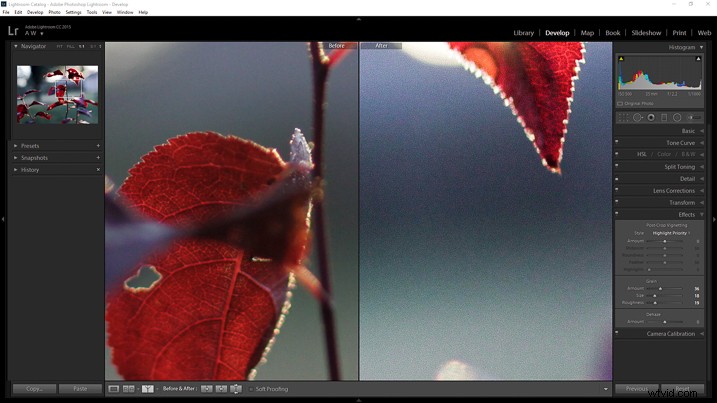Adjust the Grain Amount slider
Image resolution: width=717 pixels, height=403 pixels.
pos(660,289)
